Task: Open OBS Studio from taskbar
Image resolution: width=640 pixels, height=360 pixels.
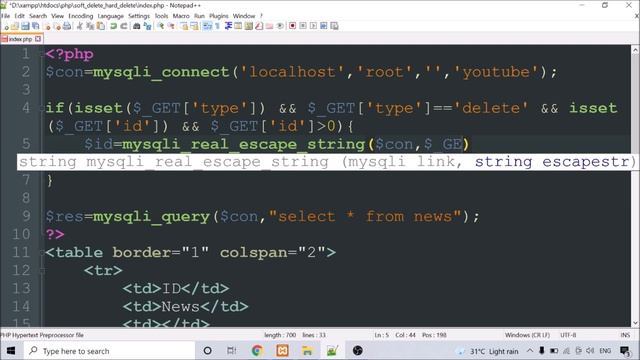Action: click(358, 351)
